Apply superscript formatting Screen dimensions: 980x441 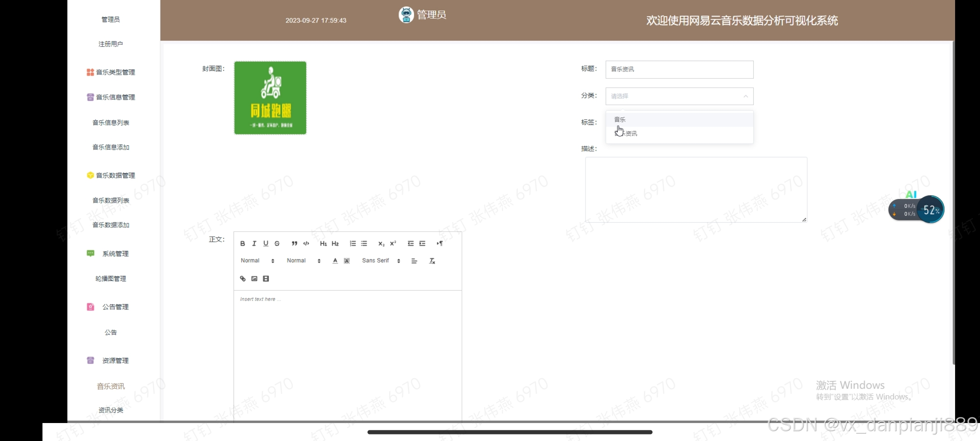pyautogui.click(x=393, y=243)
